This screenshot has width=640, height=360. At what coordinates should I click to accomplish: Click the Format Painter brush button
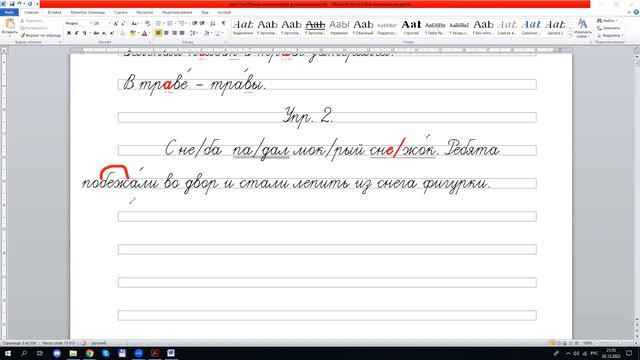tap(41, 36)
